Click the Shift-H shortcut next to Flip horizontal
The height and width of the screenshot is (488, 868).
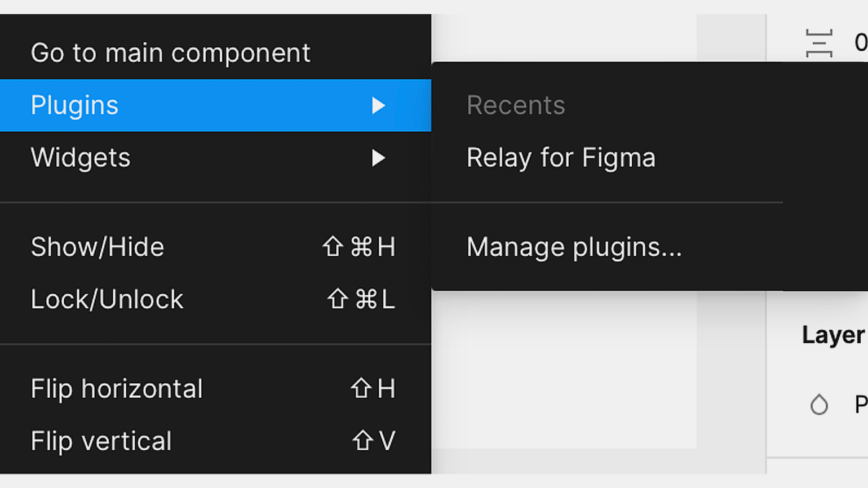coord(373,389)
